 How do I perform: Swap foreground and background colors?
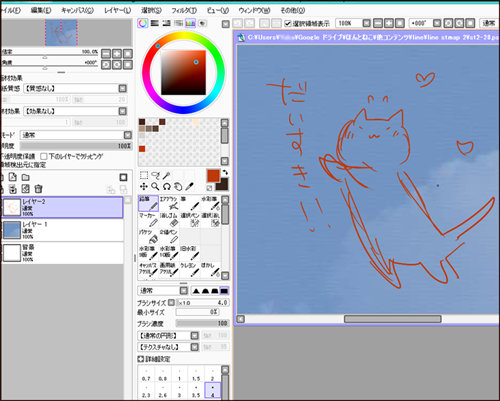click(225, 172)
